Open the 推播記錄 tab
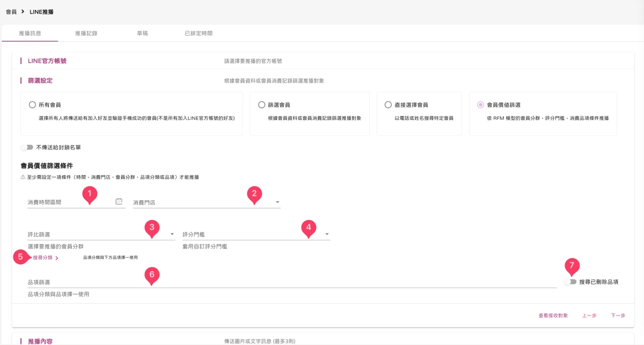The width and height of the screenshot is (644, 345). (x=86, y=33)
